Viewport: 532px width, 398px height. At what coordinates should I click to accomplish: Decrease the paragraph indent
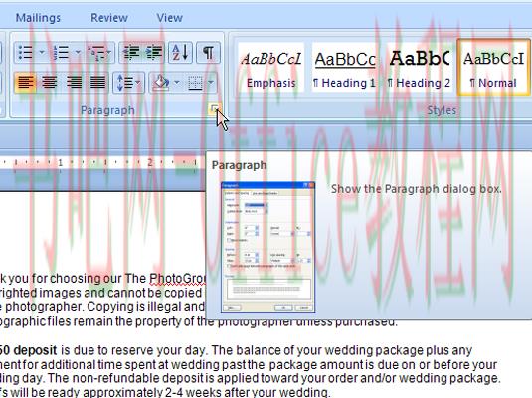(x=131, y=53)
